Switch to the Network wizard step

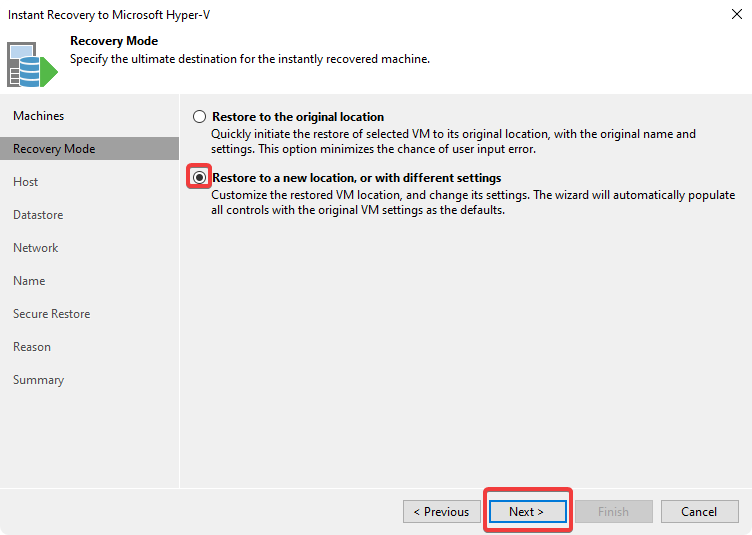36,248
